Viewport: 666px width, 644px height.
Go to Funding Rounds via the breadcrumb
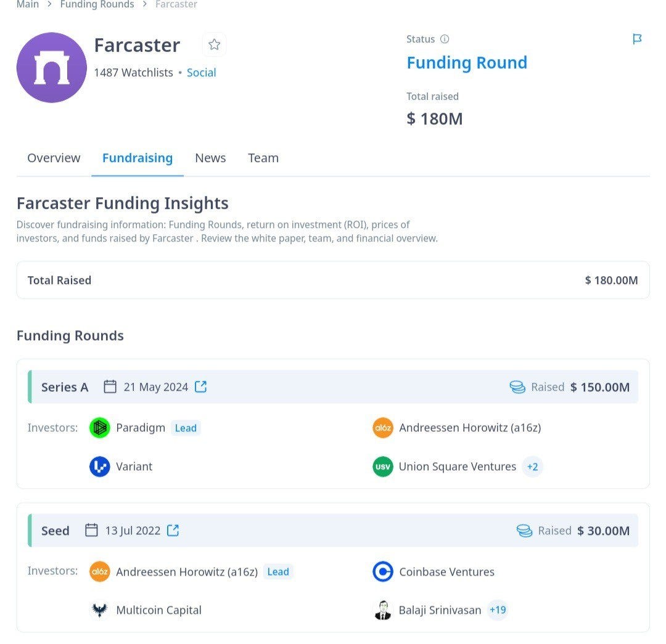(97, 5)
